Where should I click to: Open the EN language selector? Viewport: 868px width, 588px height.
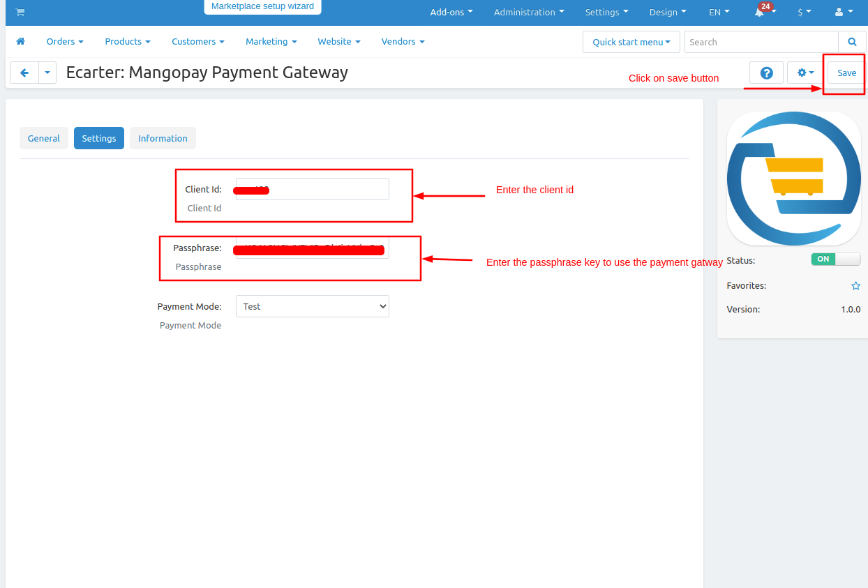(x=719, y=12)
